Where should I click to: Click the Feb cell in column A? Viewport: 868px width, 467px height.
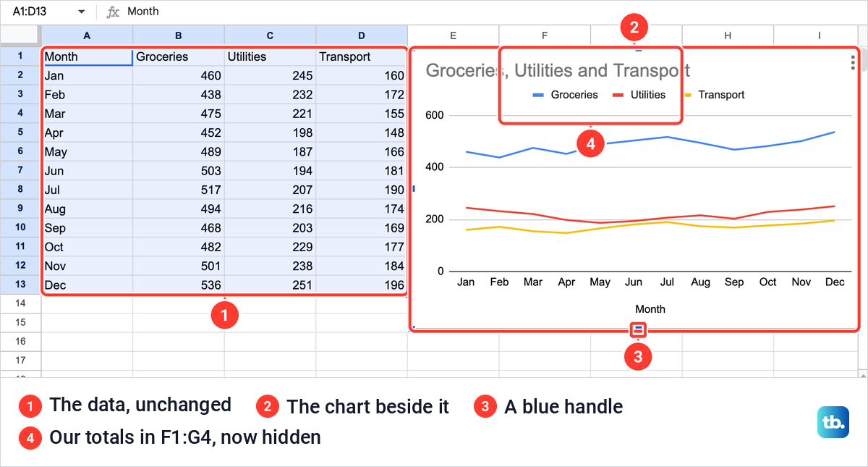point(87,94)
